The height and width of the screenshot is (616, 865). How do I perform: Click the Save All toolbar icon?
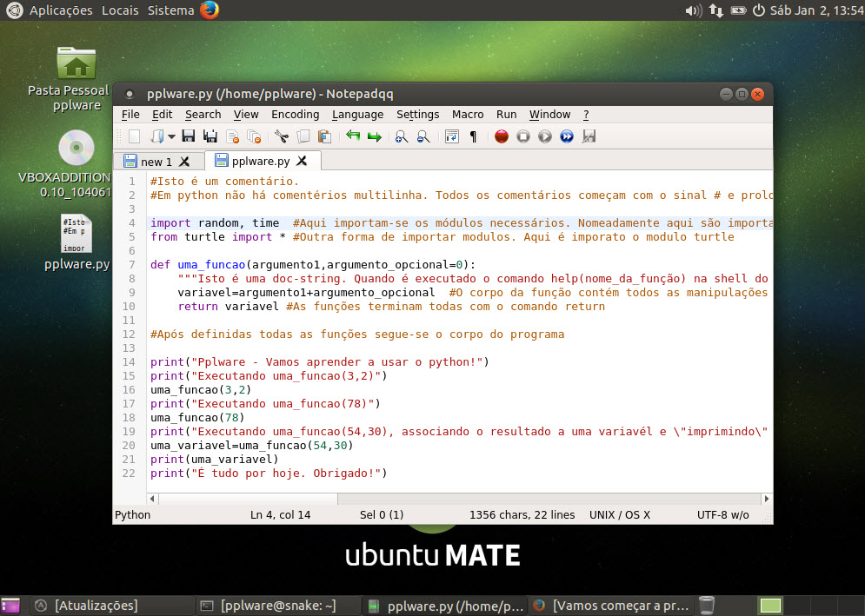click(210, 136)
